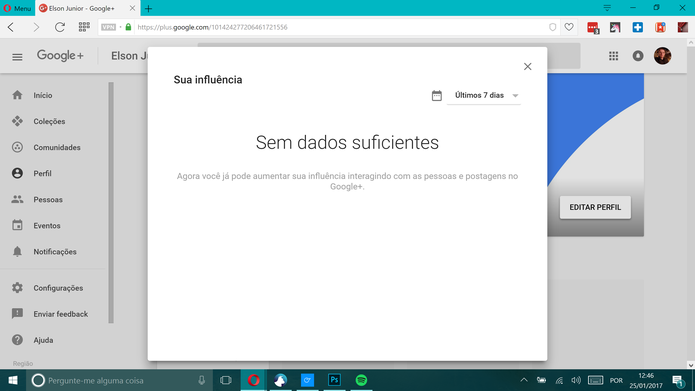Screen dimensions: 695x391
Task: Open the Últimos 7 dias dropdown
Action: pos(484,95)
